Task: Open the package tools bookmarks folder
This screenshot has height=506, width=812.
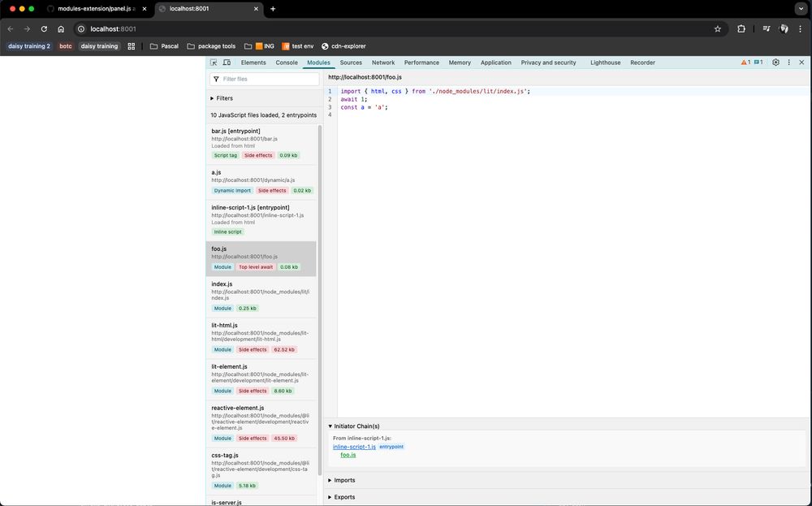Action: click(x=211, y=46)
